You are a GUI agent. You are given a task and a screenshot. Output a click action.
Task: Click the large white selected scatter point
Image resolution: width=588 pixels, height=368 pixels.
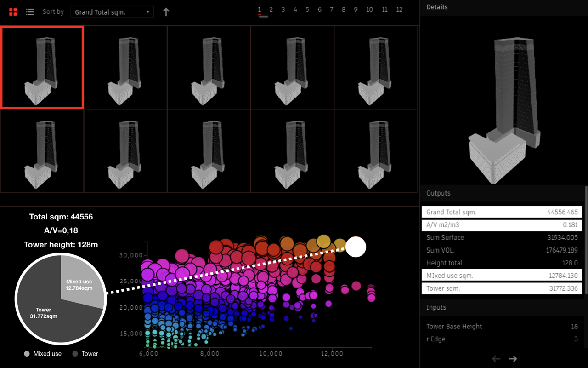click(x=356, y=247)
